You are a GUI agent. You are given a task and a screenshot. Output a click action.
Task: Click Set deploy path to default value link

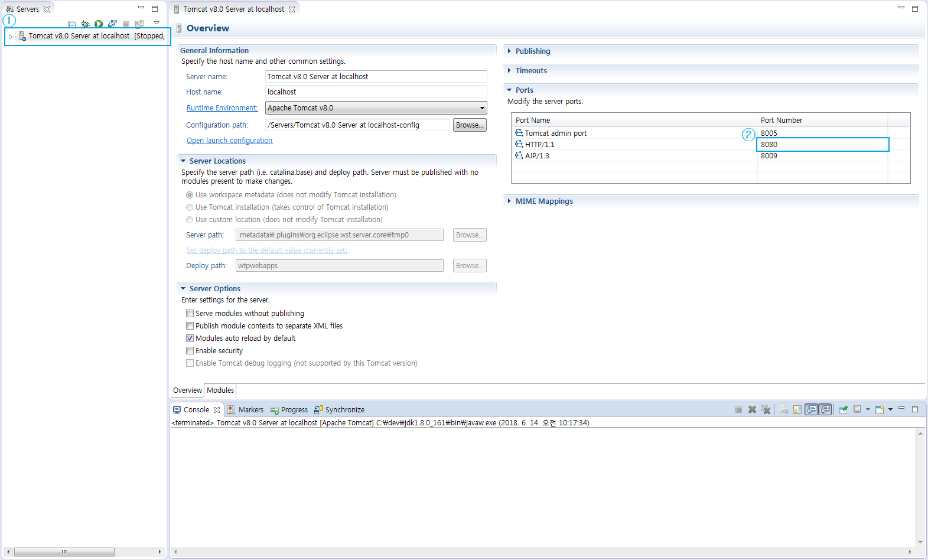pos(267,250)
